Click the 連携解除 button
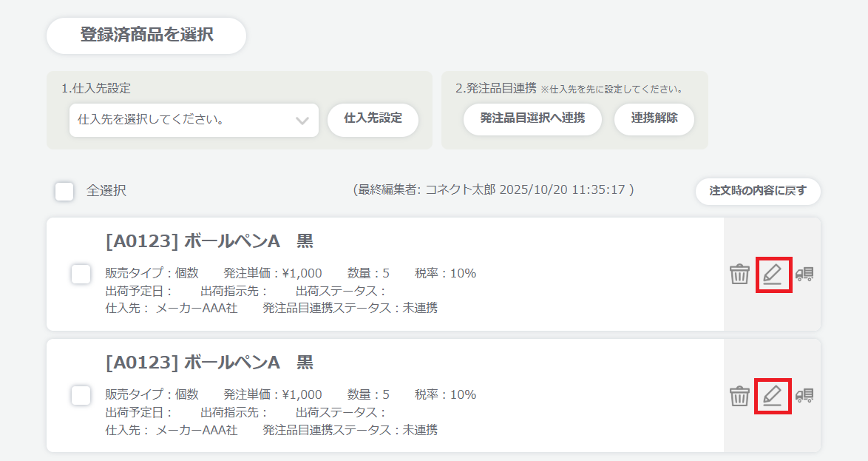868x461 pixels. coord(654,119)
